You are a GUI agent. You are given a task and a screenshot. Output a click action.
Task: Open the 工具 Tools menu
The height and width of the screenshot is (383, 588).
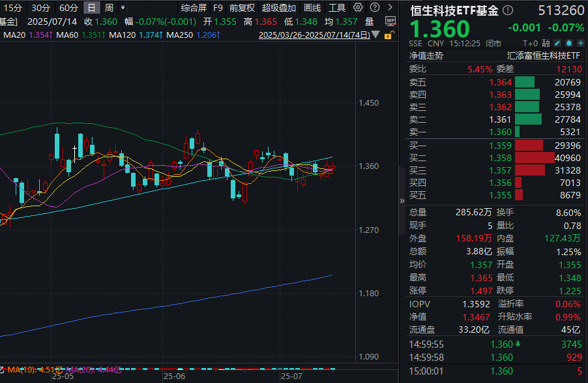tap(337, 7)
